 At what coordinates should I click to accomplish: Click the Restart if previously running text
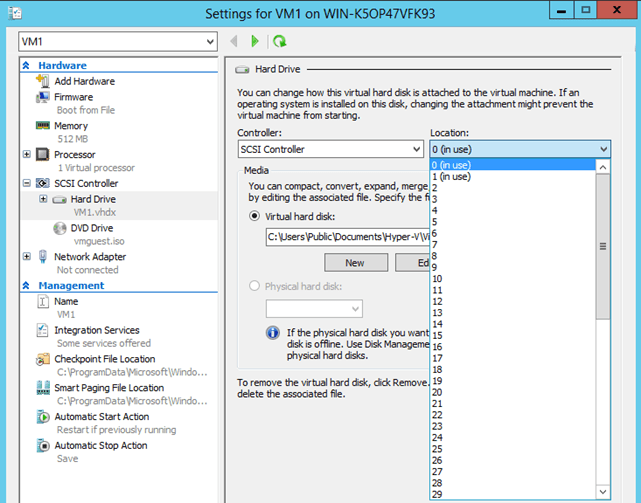pos(117,430)
